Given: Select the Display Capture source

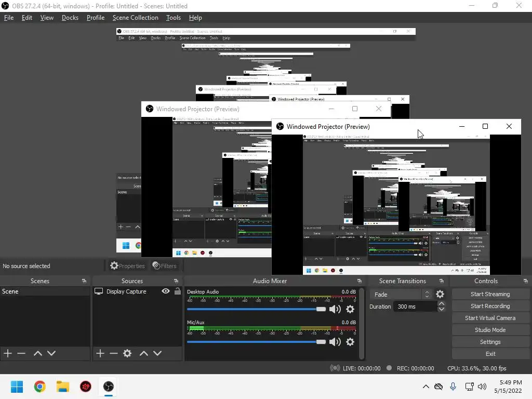Looking at the screenshot, I should click(x=137, y=291).
